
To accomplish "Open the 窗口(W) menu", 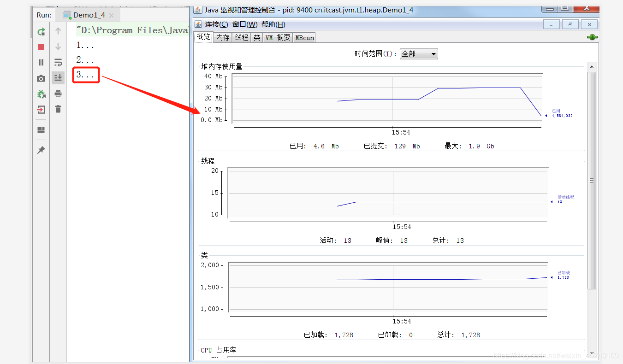I will pyautogui.click(x=245, y=24).
